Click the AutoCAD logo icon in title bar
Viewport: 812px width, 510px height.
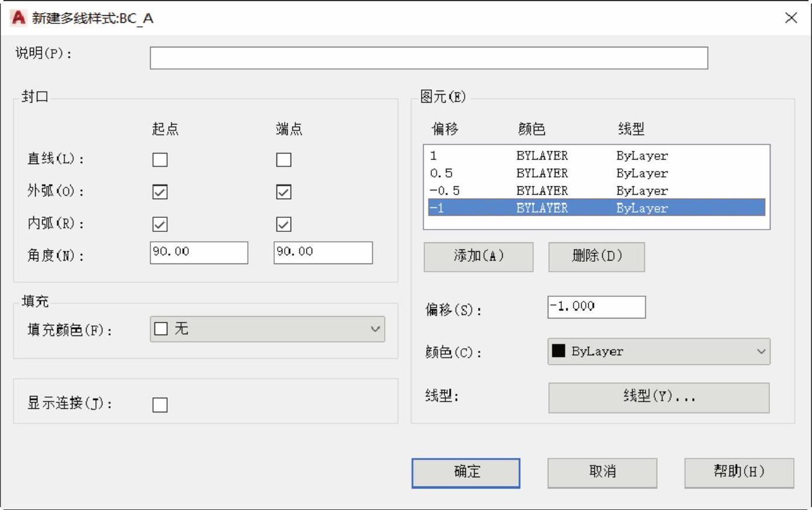(18, 18)
